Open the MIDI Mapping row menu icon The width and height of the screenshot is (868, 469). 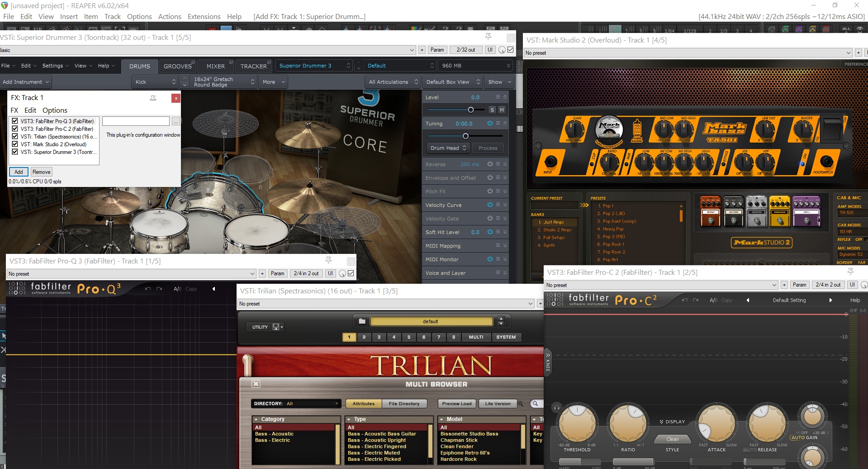pyautogui.click(x=498, y=245)
